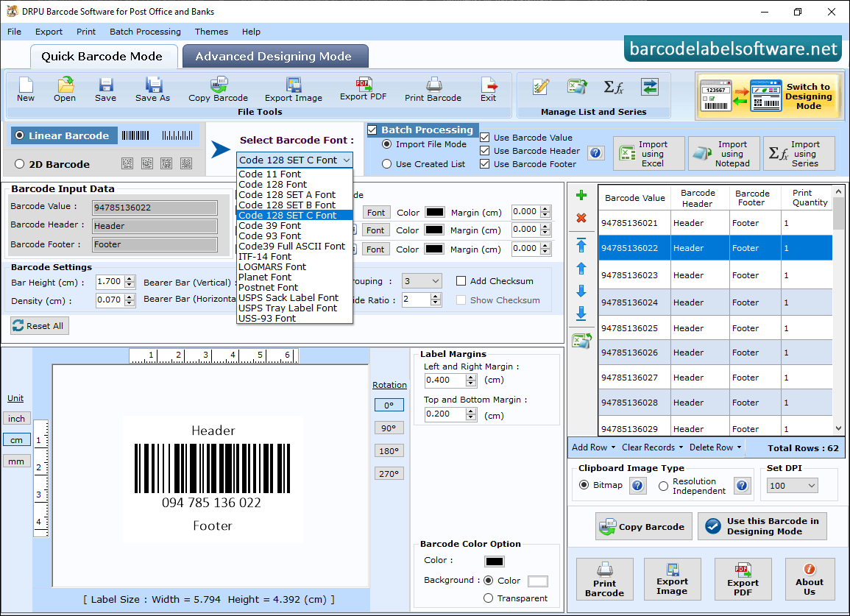This screenshot has width=850, height=616.
Task: Click the sigma fx series icon
Action: (x=614, y=87)
